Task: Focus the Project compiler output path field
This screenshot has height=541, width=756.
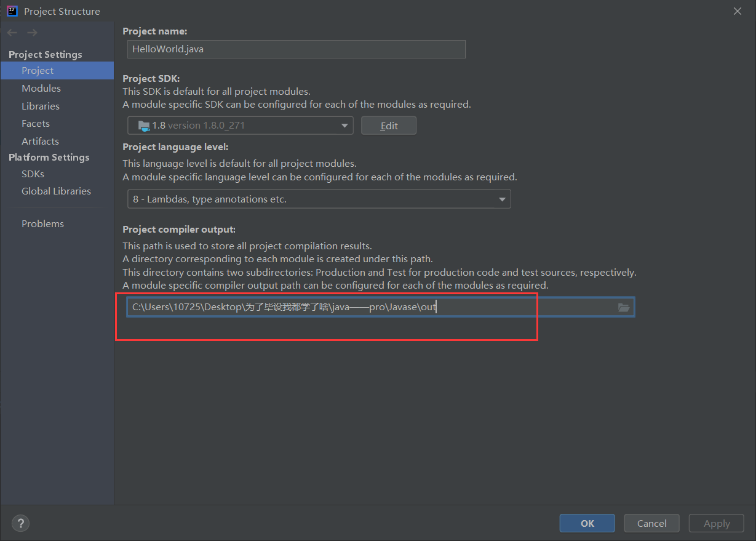Action: pyautogui.click(x=381, y=307)
